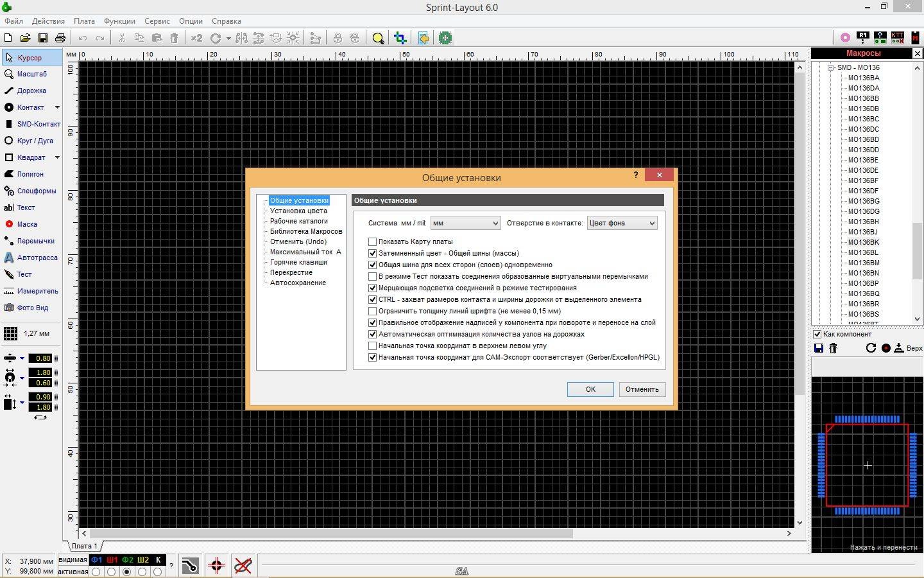Click the x2 duplicate icon
924x578 pixels.
coord(196,38)
